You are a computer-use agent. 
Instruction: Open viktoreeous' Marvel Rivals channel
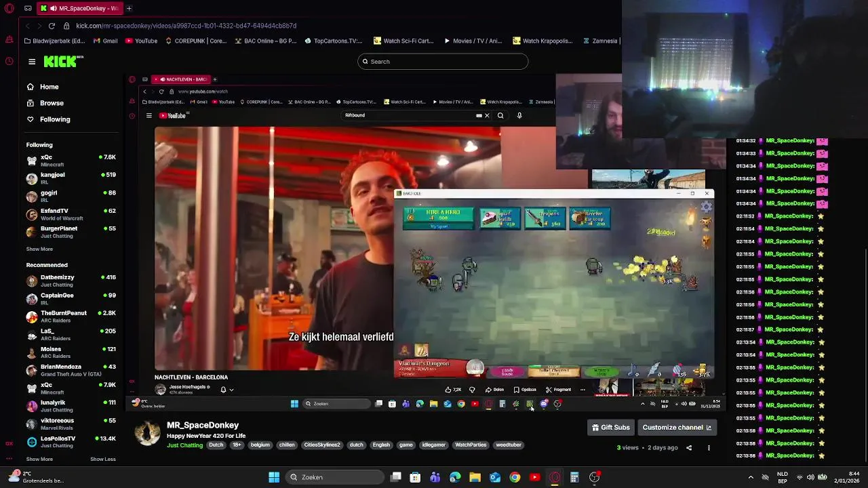71,424
